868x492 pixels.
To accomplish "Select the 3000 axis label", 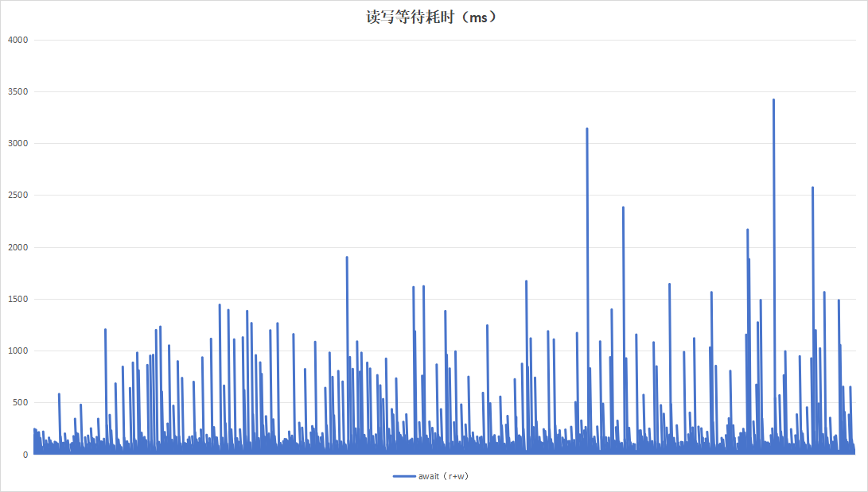I will tap(18, 143).
